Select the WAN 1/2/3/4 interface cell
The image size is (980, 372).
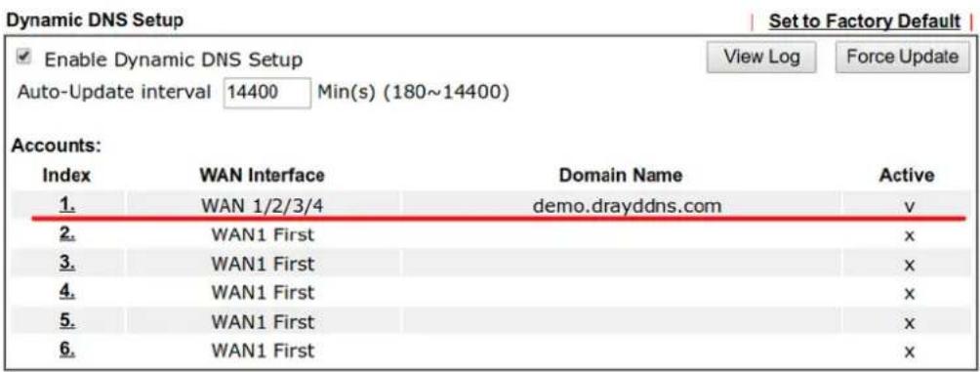point(263,205)
